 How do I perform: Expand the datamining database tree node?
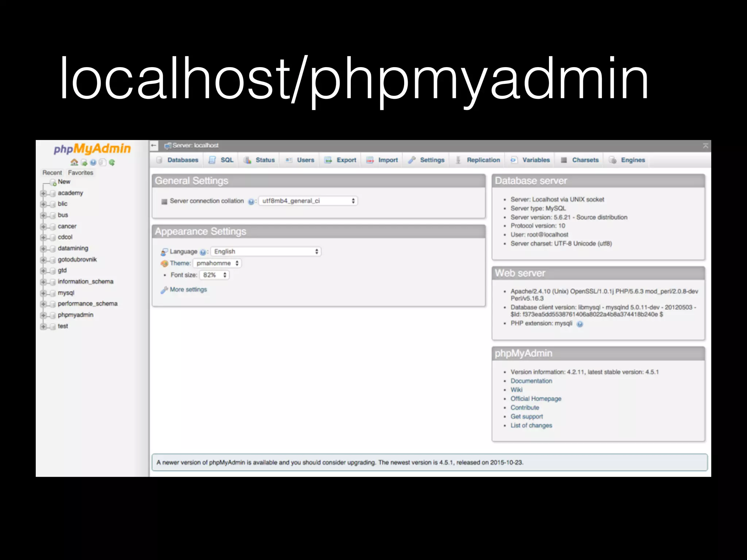[x=43, y=249]
